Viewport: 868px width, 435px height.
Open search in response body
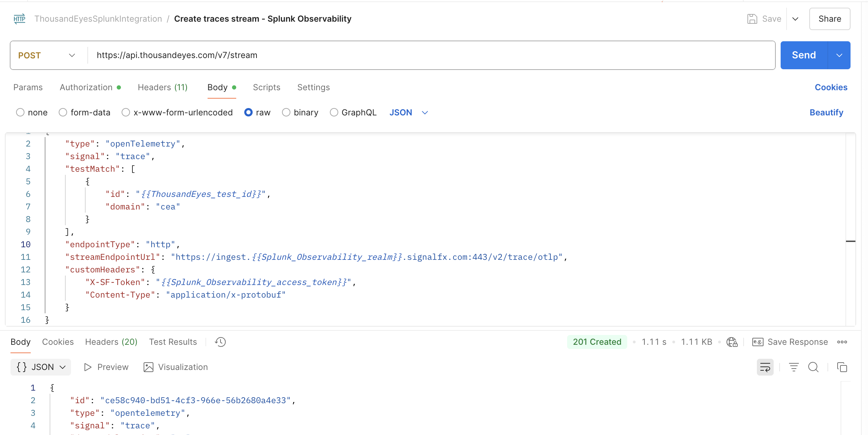813,367
